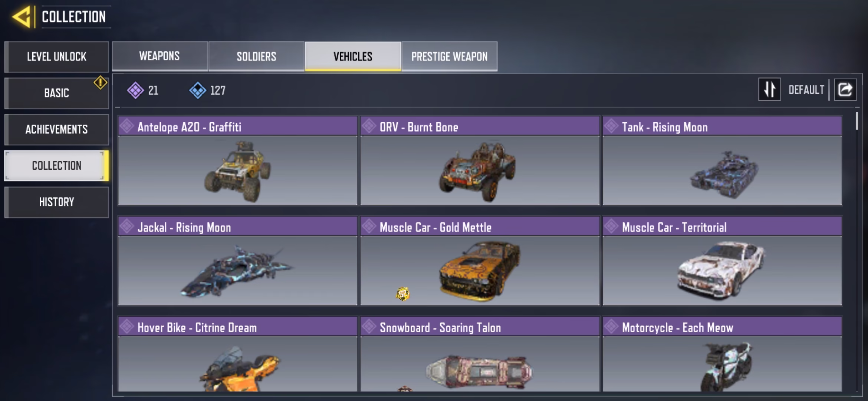Image resolution: width=868 pixels, height=401 pixels.
Task: Open the History section
Action: 57,202
